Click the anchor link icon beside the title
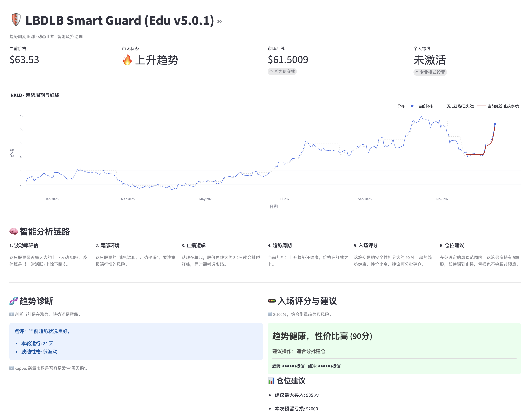 [x=219, y=21]
